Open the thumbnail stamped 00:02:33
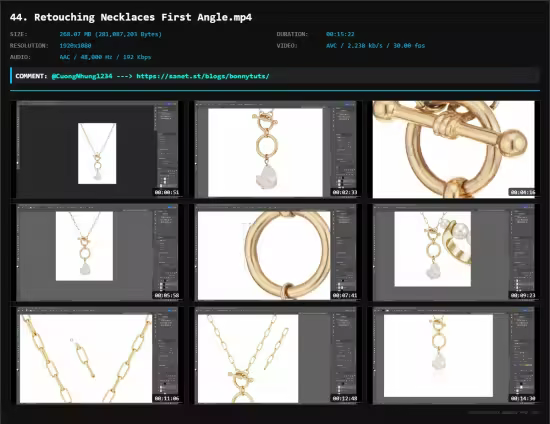550x424 pixels. pos(276,149)
